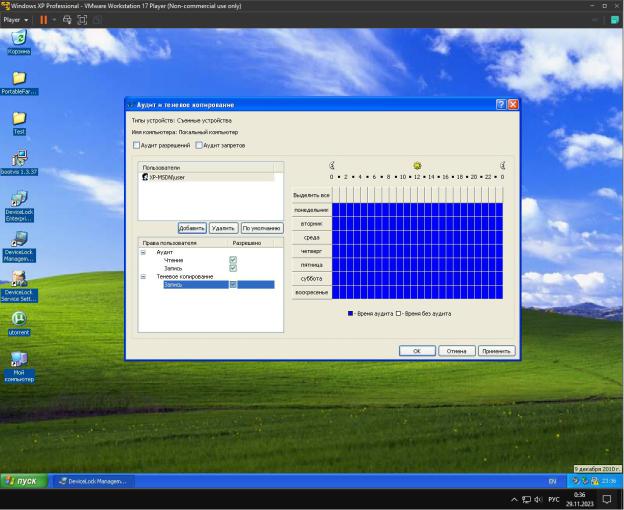Click the right moon icon above the schedule
The width and height of the screenshot is (624, 510).
502,165
